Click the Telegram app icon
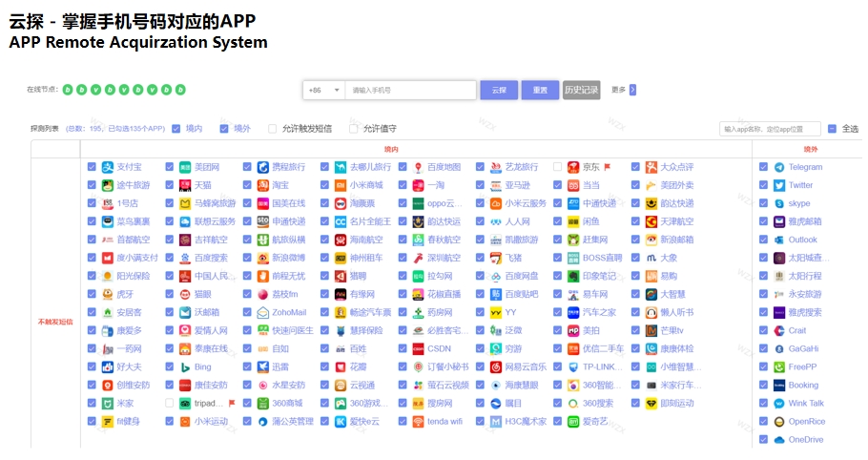 779,167
